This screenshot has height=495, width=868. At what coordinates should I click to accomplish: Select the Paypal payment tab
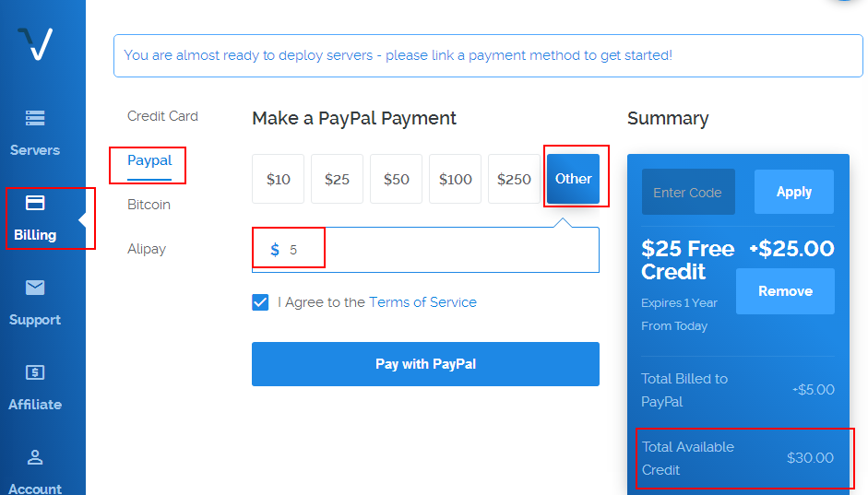coord(149,160)
